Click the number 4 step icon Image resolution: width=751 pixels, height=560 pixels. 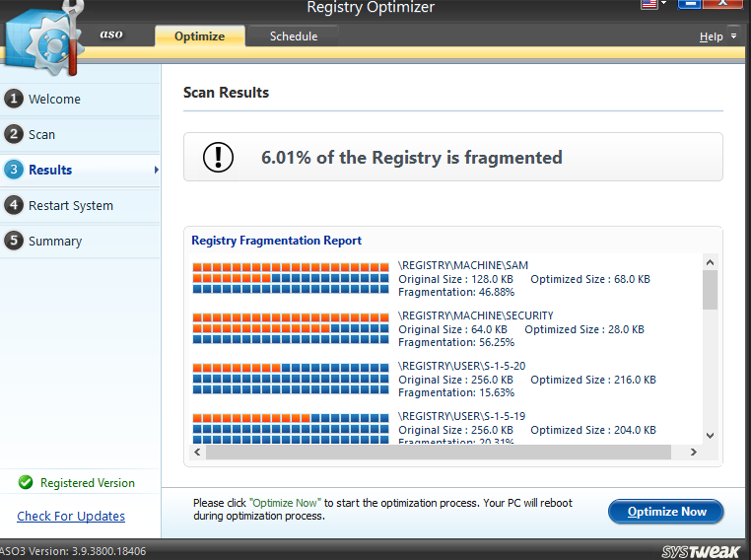[14, 205]
